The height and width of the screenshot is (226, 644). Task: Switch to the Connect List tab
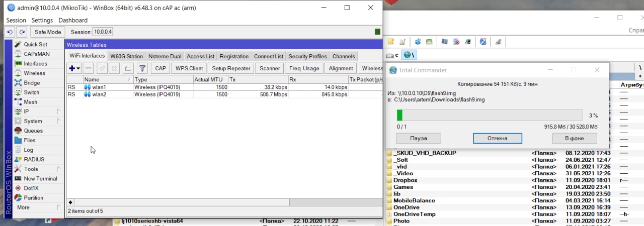coord(269,56)
